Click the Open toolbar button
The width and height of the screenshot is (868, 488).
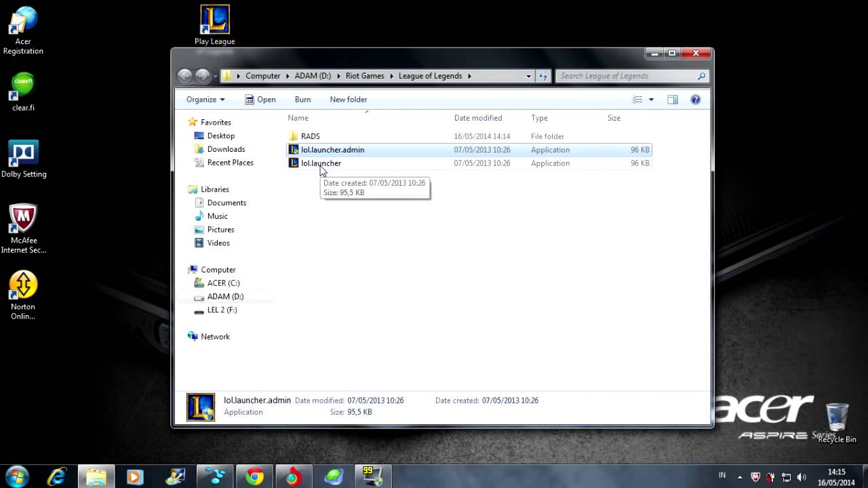[x=260, y=100]
